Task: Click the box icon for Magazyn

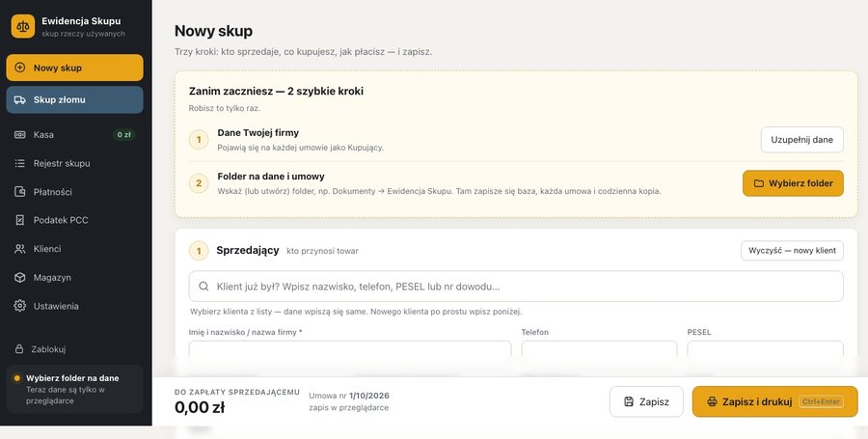Action: pos(20,277)
